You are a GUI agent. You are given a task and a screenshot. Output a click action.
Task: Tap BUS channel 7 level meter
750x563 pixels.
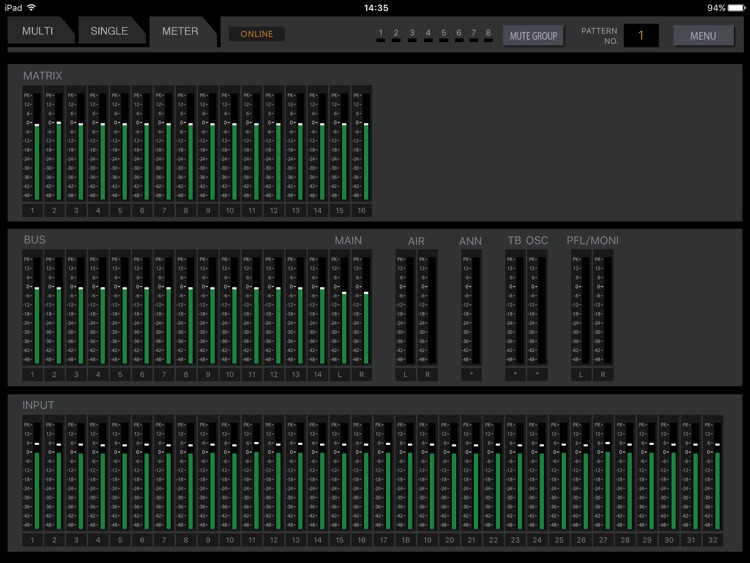point(164,309)
